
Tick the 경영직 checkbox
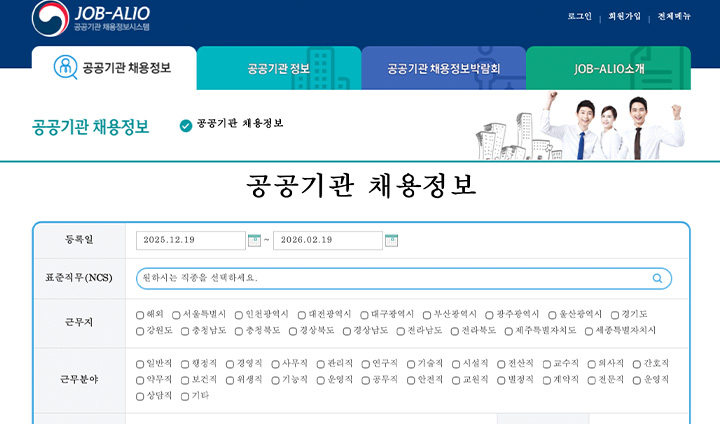[x=230, y=364]
